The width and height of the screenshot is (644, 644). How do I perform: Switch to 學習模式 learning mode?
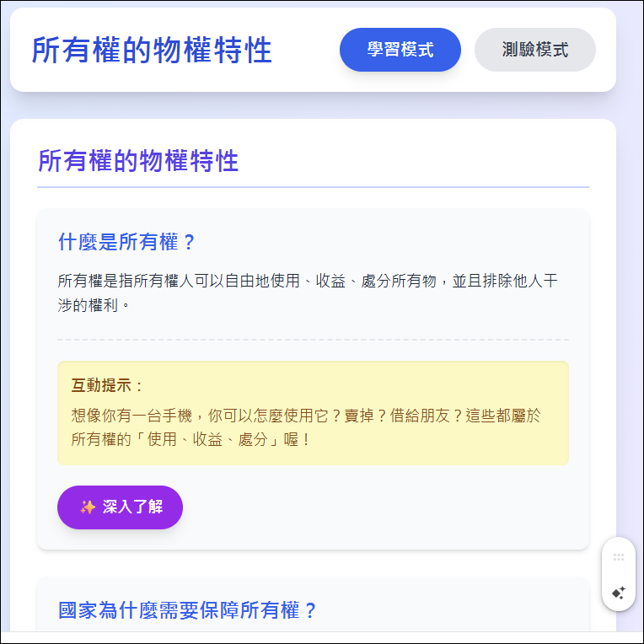400,50
